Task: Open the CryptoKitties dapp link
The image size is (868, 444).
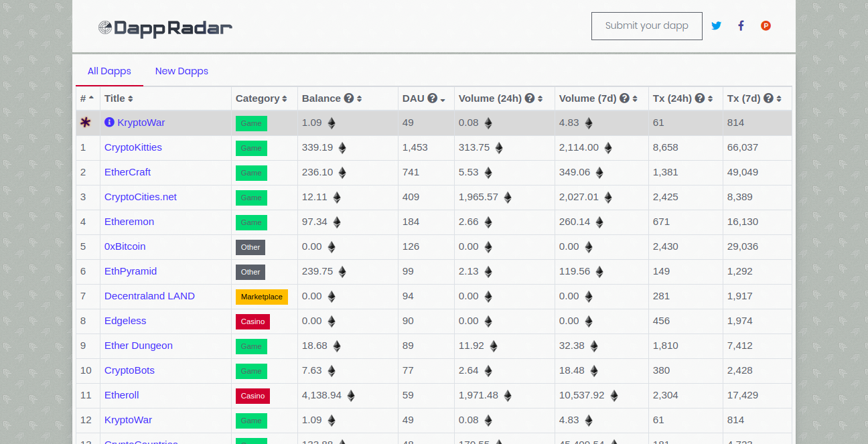Action: point(133,147)
